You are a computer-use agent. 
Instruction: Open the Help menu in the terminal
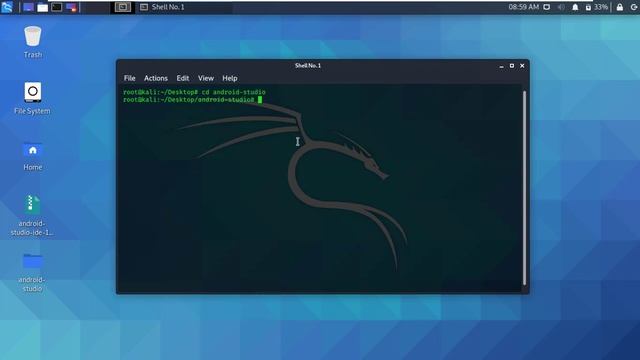pos(230,78)
